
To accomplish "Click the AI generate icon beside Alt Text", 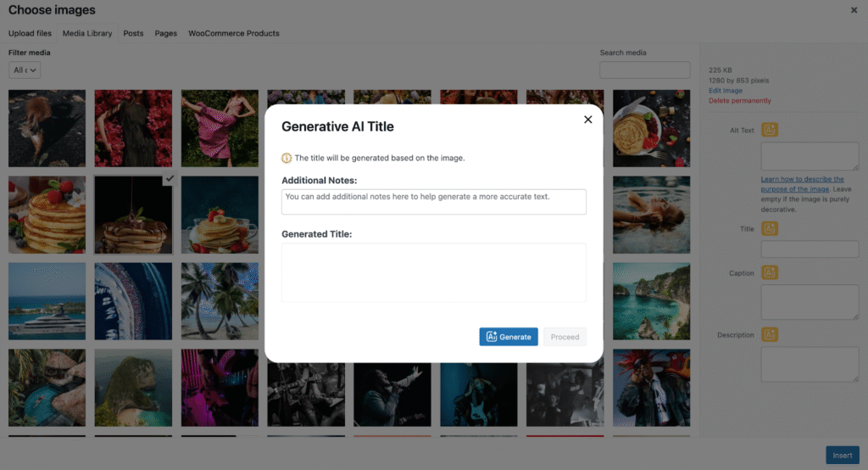I will click(x=770, y=130).
